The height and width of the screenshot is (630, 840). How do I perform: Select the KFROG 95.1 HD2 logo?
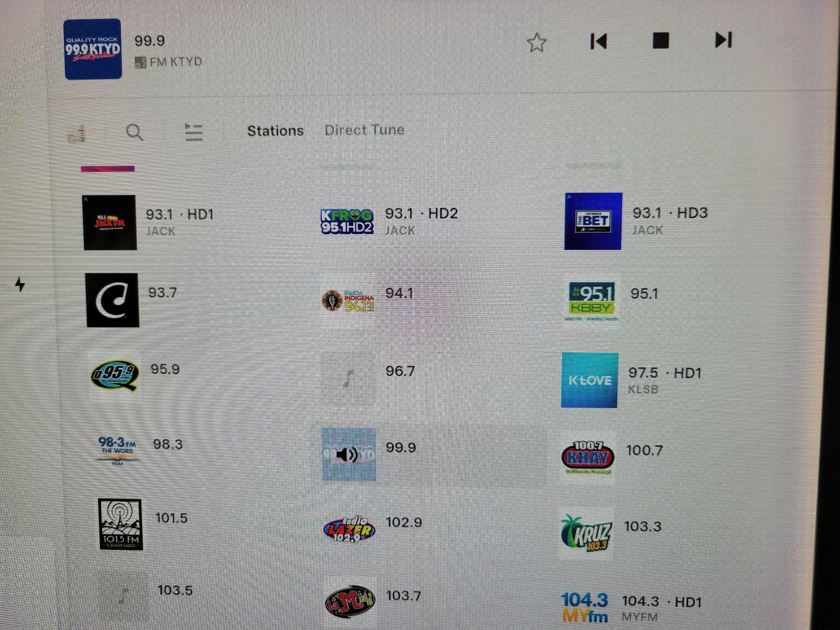pyautogui.click(x=347, y=221)
